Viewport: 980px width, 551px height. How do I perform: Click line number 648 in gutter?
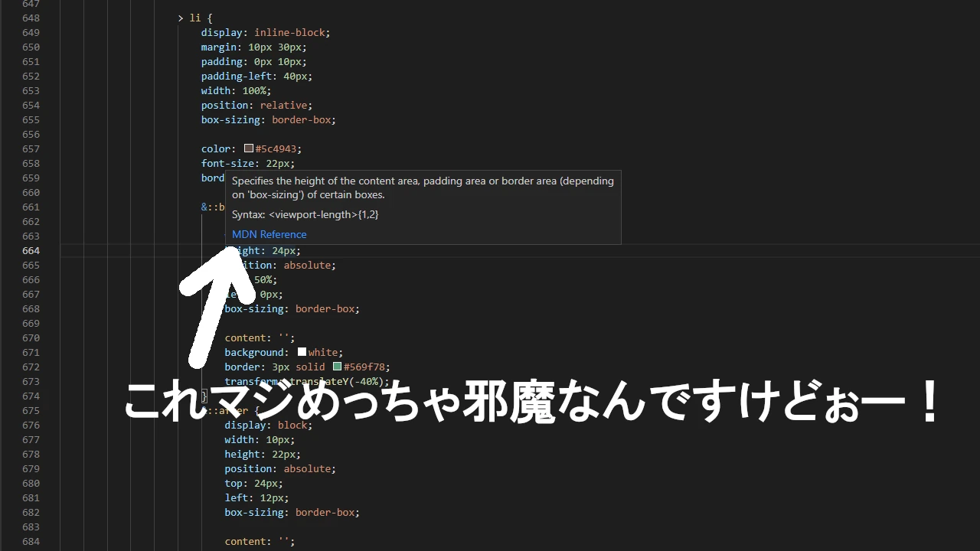31,18
